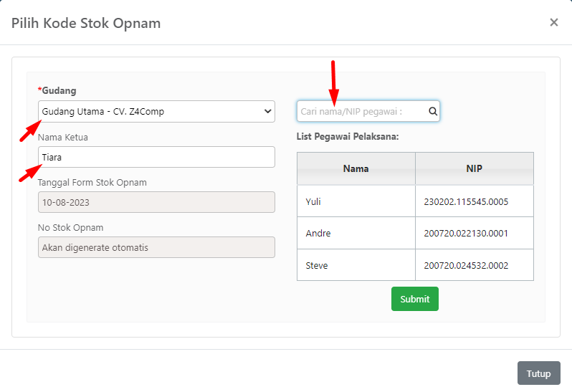Click NIP 200720.022130.0001 cell
Image resolution: width=572 pixels, height=392 pixels.
pyautogui.click(x=475, y=233)
